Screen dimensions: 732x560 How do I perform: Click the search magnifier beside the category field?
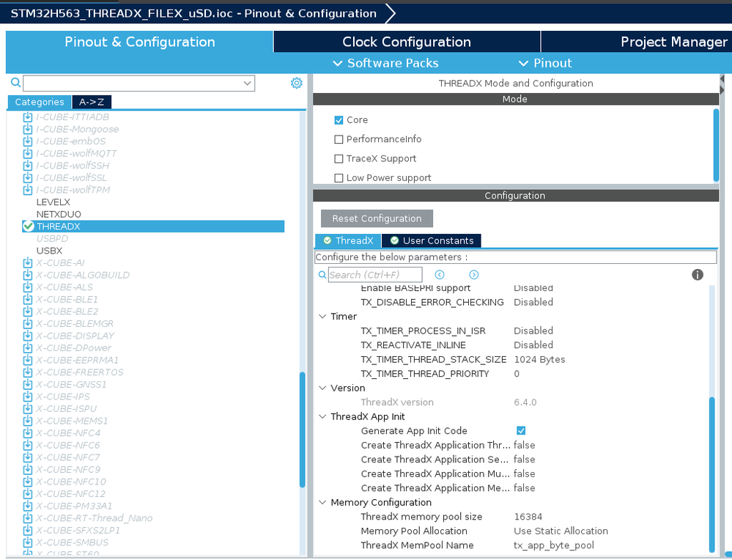(x=15, y=83)
